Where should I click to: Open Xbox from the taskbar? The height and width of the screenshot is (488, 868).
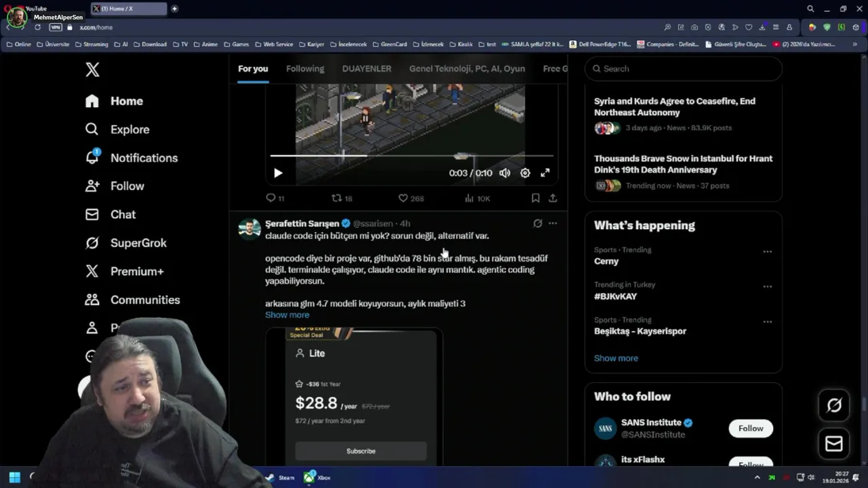click(317, 477)
